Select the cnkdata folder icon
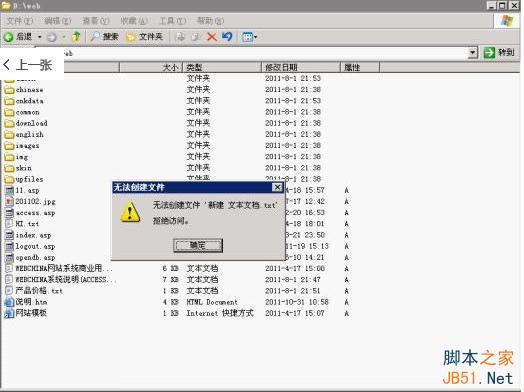 pyautogui.click(x=9, y=101)
